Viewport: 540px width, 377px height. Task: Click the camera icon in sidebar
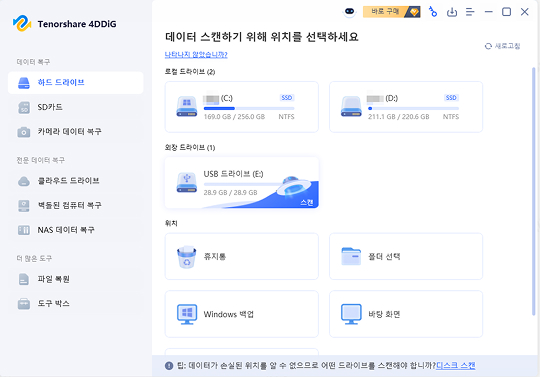pyautogui.click(x=24, y=132)
